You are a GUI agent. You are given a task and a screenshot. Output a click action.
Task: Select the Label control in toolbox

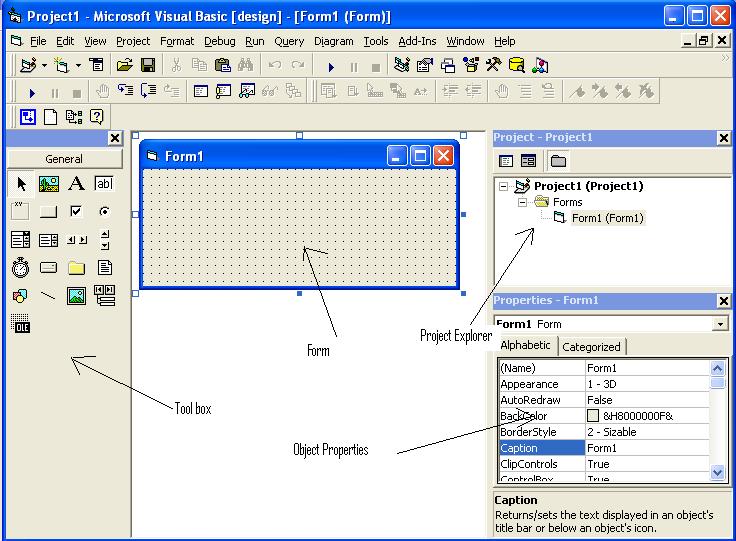[76, 183]
